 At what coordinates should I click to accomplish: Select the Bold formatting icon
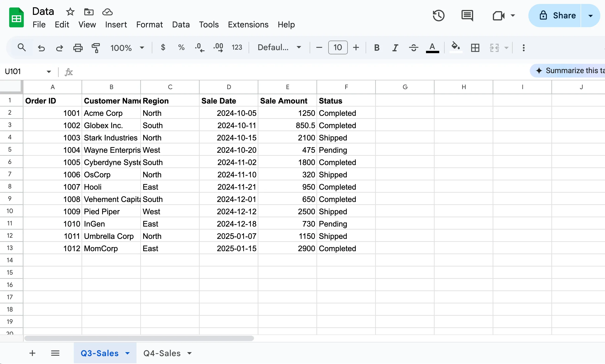[x=376, y=48]
